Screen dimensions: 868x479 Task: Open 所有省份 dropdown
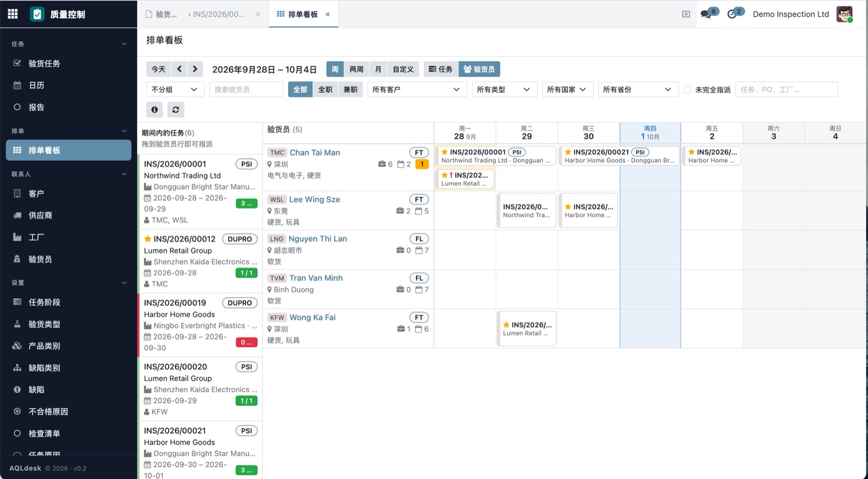(x=638, y=90)
